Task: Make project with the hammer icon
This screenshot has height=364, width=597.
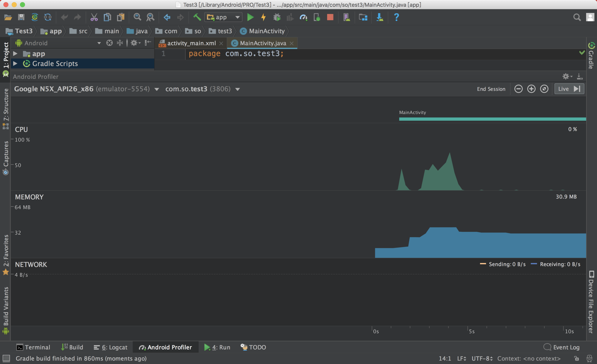Action: (x=197, y=17)
